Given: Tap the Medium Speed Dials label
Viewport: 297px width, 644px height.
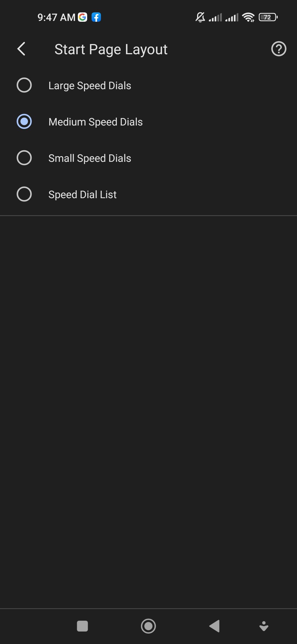Looking at the screenshot, I should coord(95,122).
